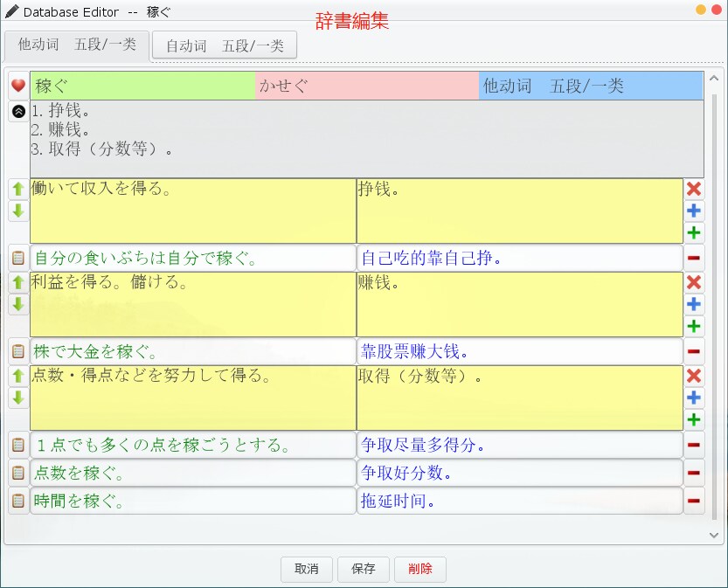Switch to the 自动词 五段/一类 tab
This screenshot has width=728, height=588.
(x=225, y=45)
